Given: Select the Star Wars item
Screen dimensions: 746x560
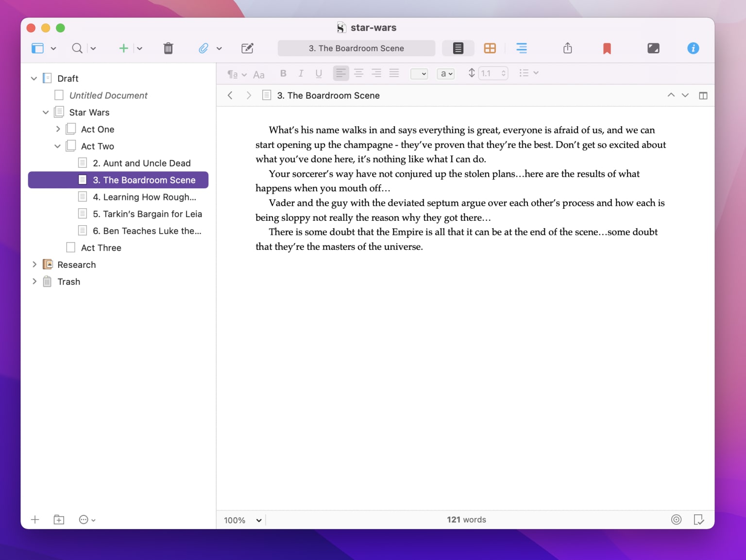Looking at the screenshot, I should point(119,113).
